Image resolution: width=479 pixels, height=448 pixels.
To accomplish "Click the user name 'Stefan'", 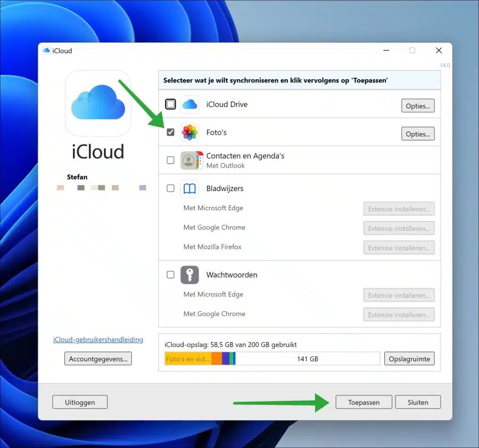I will click(77, 177).
